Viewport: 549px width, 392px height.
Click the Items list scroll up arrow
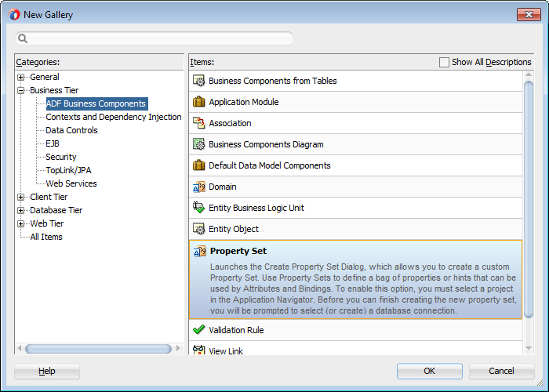click(529, 75)
